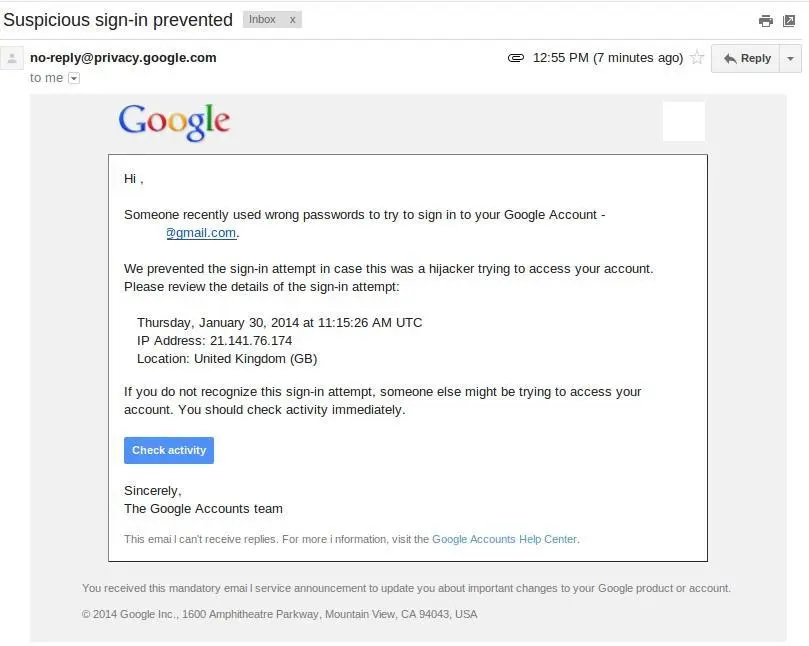The height and width of the screenshot is (646, 809).
Task: Click the reply arrow icon
Action: click(x=730, y=58)
